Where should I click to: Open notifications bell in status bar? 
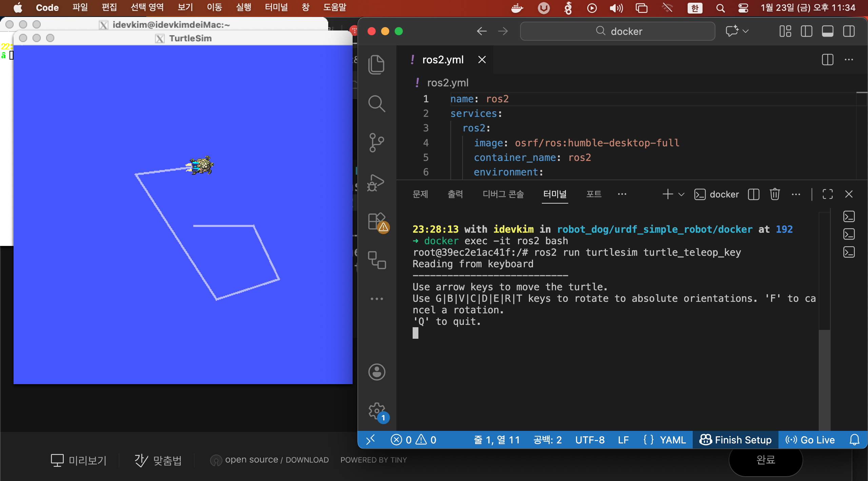[x=854, y=440]
